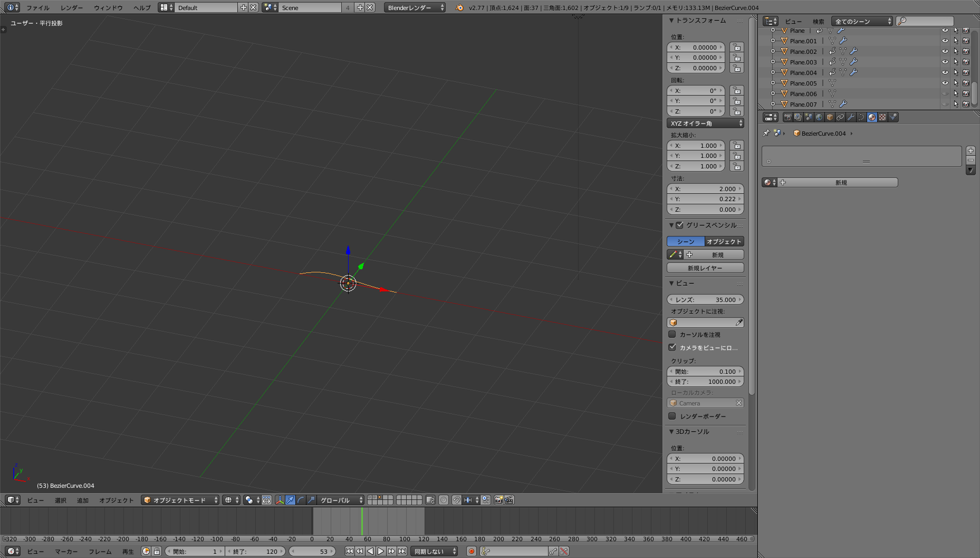
Task: Open the ウィンドウ menu
Action: tap(108, 7)
